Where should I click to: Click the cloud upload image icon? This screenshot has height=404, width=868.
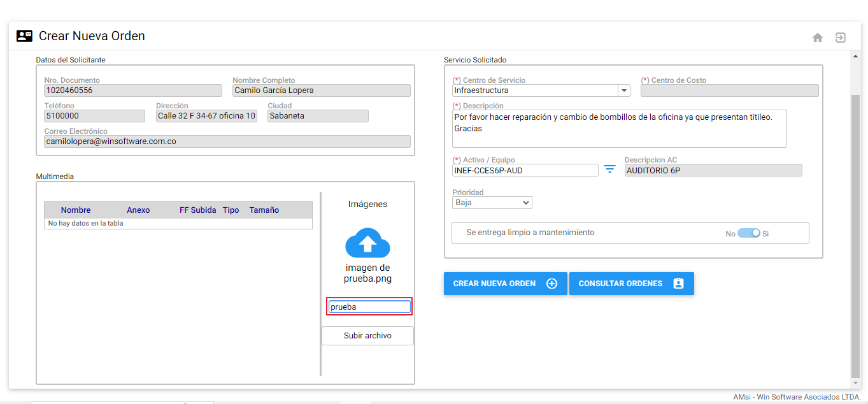point(367,243)
